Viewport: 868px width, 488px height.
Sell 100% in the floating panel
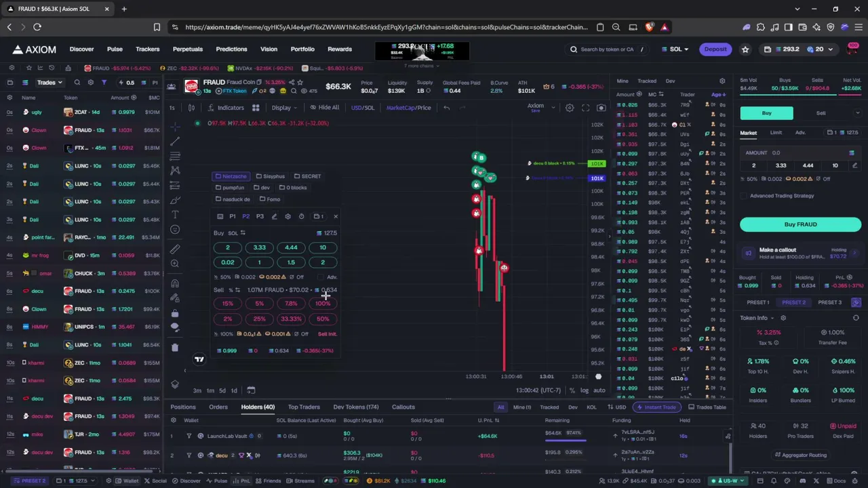click(x=323, y=304)
